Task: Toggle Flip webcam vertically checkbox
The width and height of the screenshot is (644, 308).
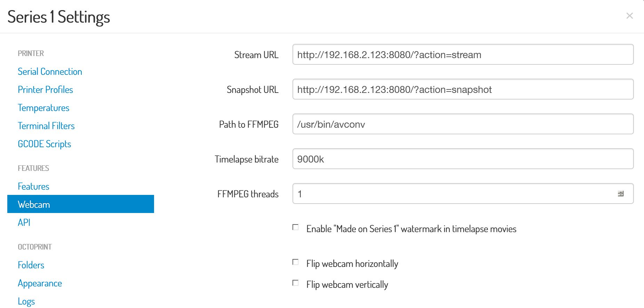Action: pyautogui.click(x=296, y=283)
